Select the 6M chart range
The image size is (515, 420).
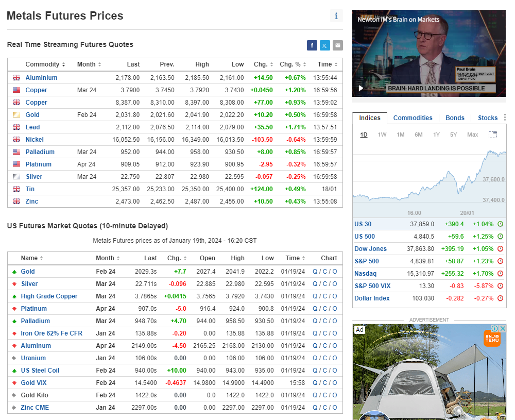[x=418, y=135]
